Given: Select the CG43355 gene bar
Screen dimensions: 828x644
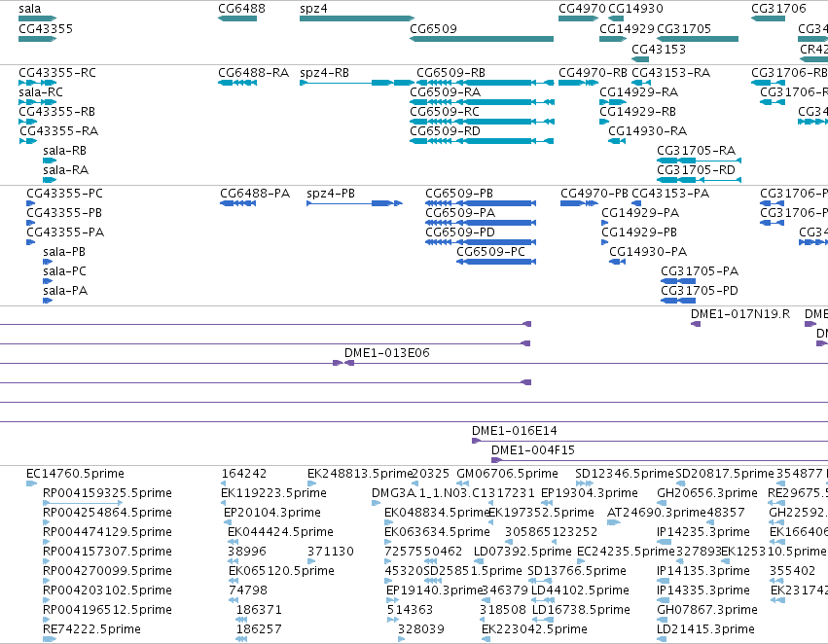Looking at the screenshot, I should pos(38,39).
